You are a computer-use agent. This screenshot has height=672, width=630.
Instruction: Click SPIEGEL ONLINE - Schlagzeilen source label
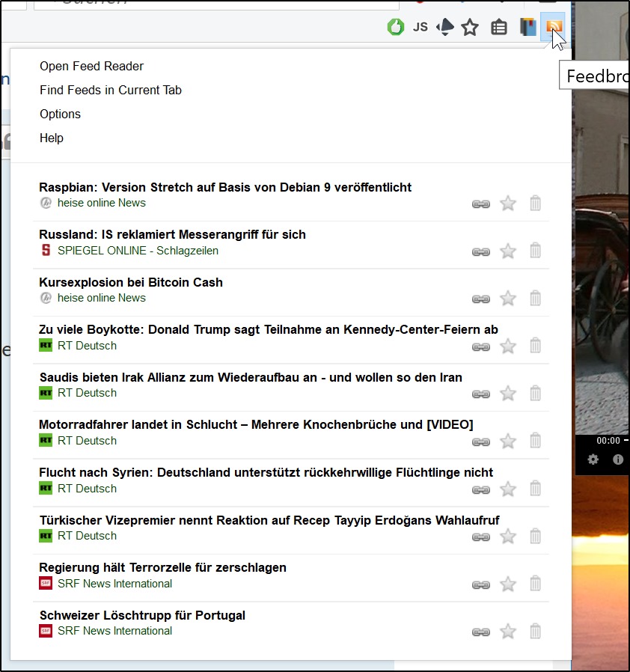pyautogui.click(x=138, y=251)
